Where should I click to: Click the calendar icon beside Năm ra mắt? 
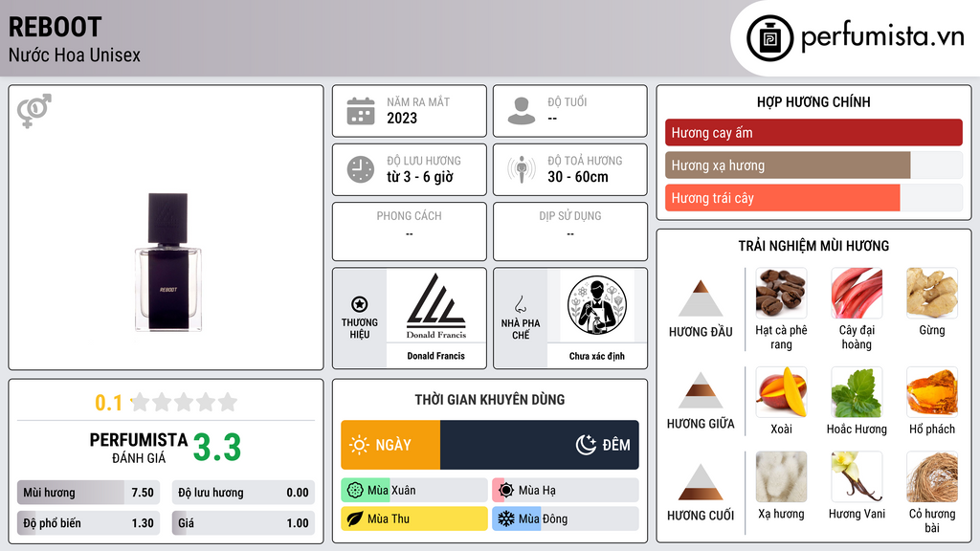[x=361, y=111]
